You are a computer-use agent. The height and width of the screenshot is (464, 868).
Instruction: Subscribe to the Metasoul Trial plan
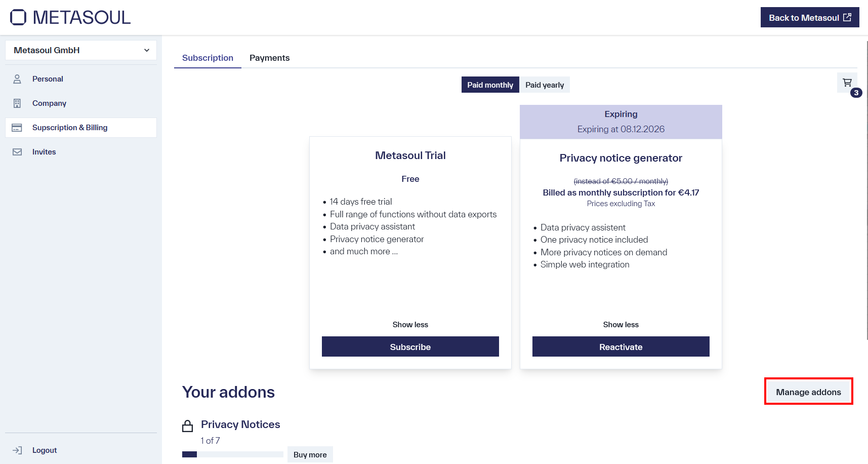(x=410, y=346)
